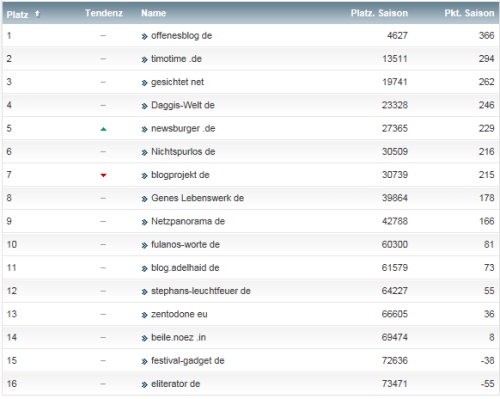Select the season rank value 27365

[395, 128]
